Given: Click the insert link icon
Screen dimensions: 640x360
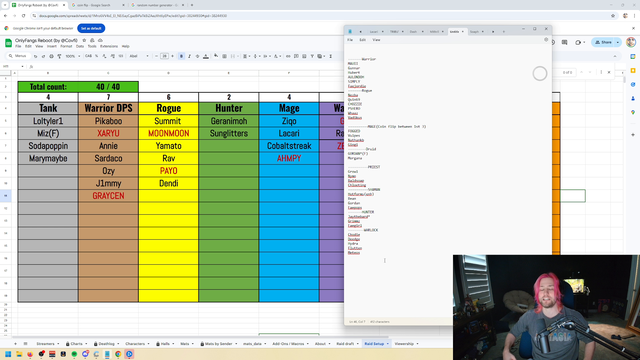Looking at the screenshot, I should (288, 56).
